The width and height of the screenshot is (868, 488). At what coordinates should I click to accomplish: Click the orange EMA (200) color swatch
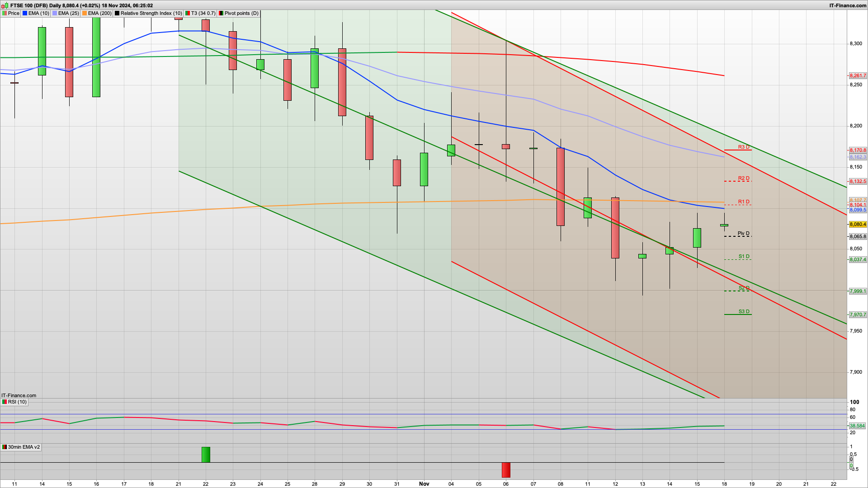85,13
